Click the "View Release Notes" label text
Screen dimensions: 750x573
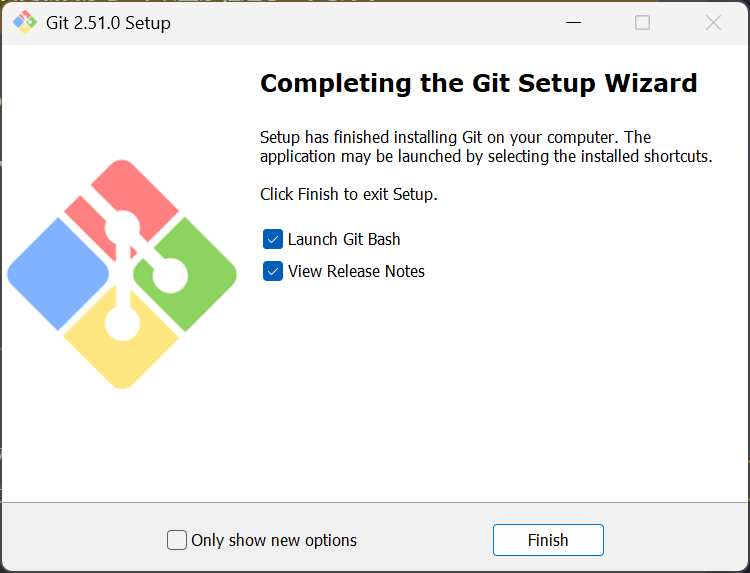pos(356,271)
